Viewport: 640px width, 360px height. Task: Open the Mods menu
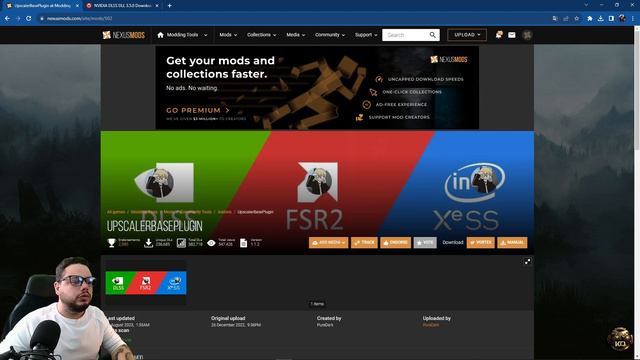pyautogui.click(x=228, y=35)
